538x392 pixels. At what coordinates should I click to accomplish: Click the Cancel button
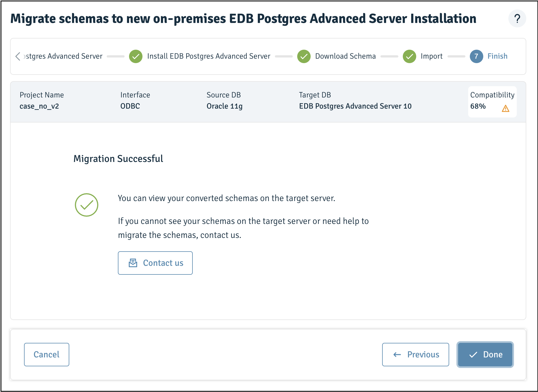pos(47,355)
